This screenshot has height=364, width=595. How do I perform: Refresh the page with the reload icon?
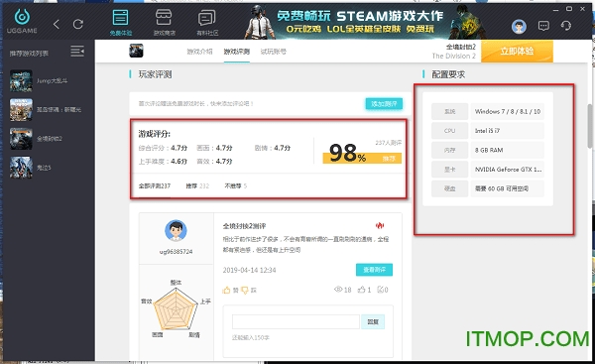click(x=78, y=24)
